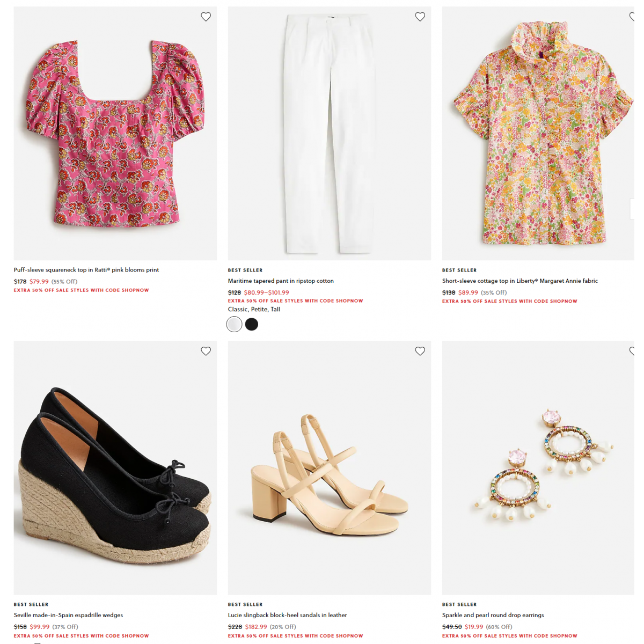Open Maritime tapered pant in ripstop cotton
The image size is (644, 644).
[281, 281]
